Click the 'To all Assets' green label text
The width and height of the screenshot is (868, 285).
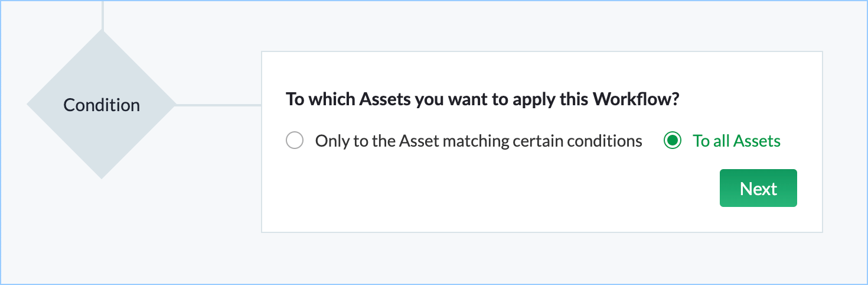(x=736, y=141)
